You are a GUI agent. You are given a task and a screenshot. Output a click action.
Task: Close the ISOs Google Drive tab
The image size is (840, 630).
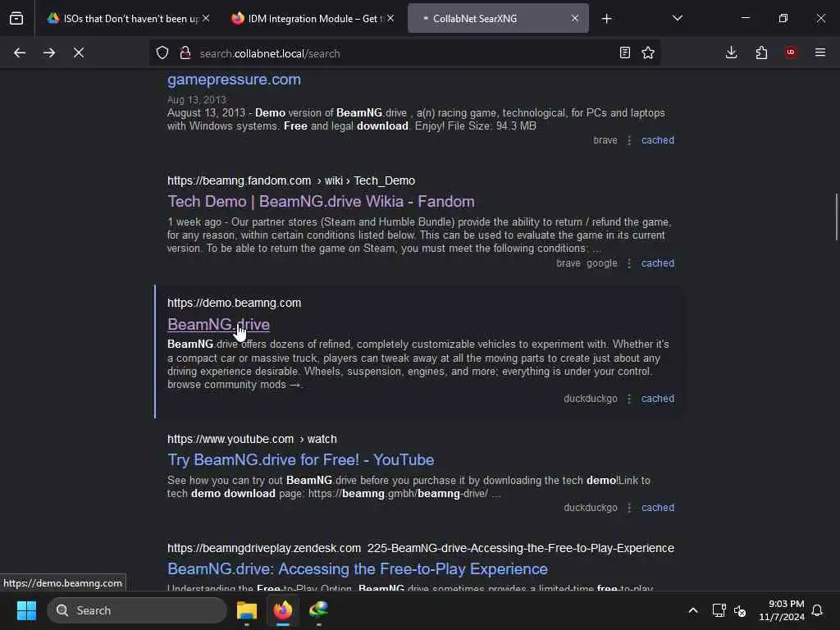206,18
